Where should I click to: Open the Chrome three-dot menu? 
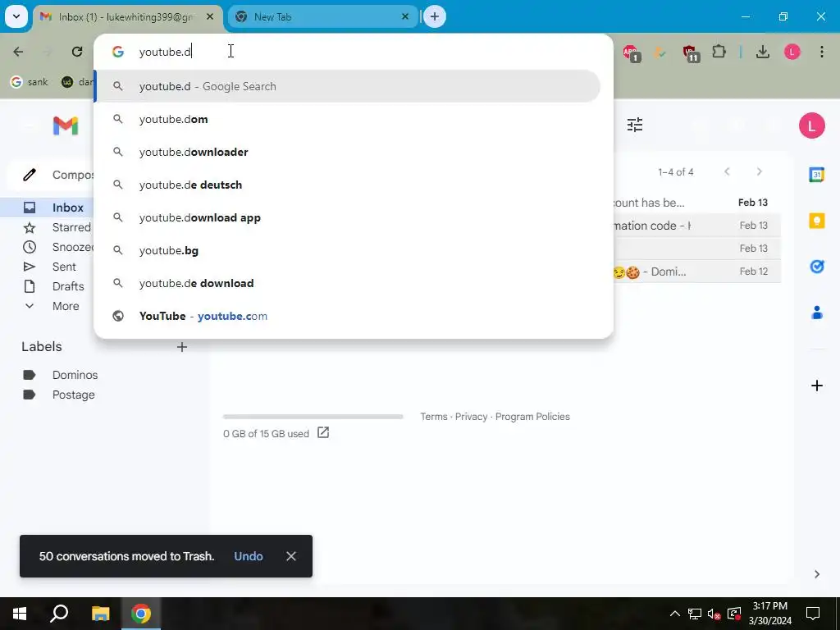[x=822, y=52]
